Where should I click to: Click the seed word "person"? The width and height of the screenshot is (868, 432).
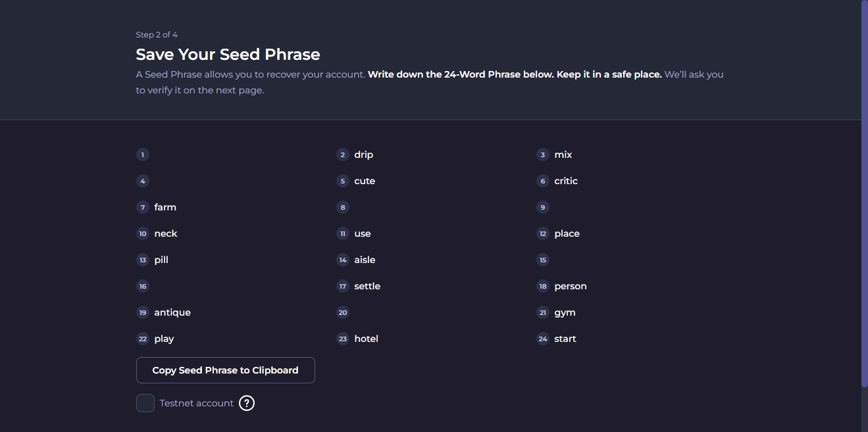point(571,286)
